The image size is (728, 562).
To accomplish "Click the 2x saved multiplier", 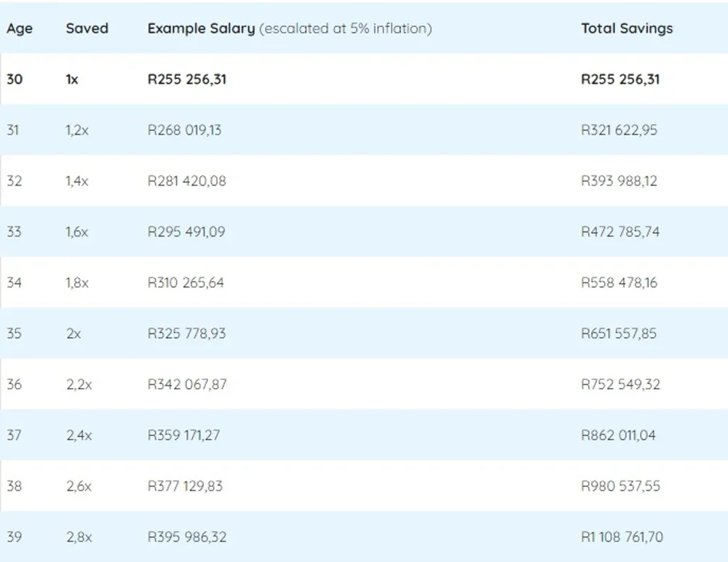I will coord(74,333).
